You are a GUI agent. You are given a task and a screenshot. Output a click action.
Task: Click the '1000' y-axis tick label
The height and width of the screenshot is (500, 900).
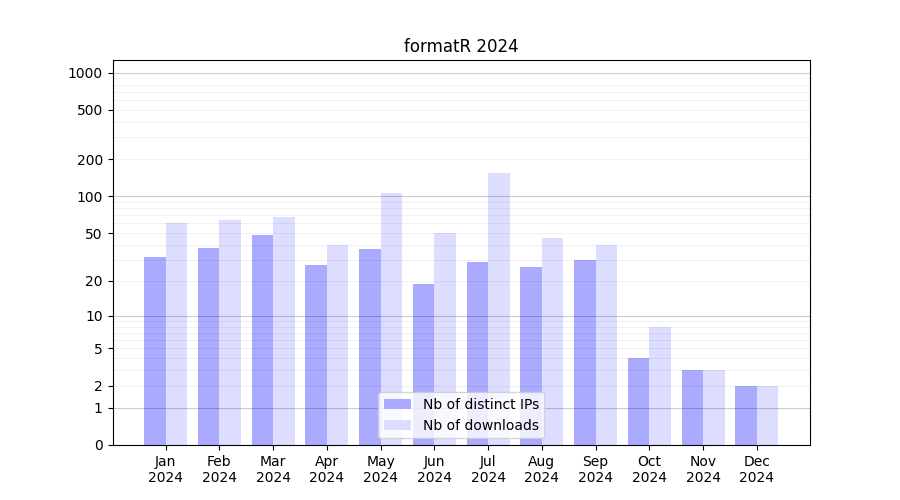(85, 73)
